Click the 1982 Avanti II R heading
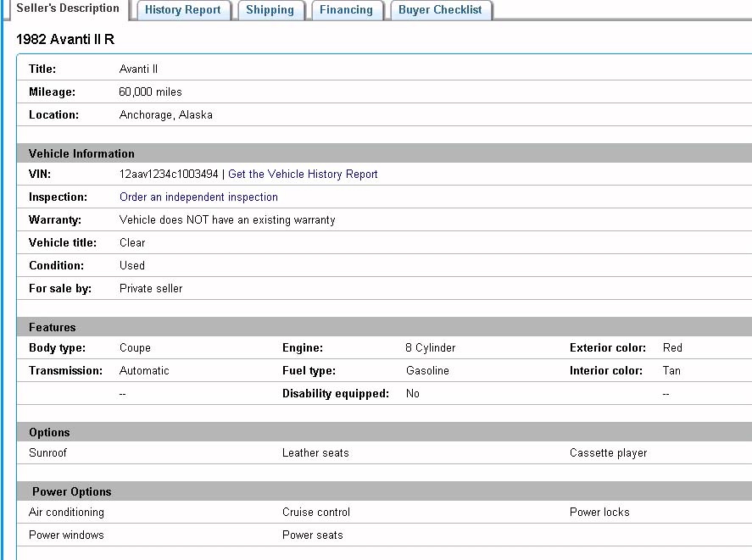 coord(65,40)
